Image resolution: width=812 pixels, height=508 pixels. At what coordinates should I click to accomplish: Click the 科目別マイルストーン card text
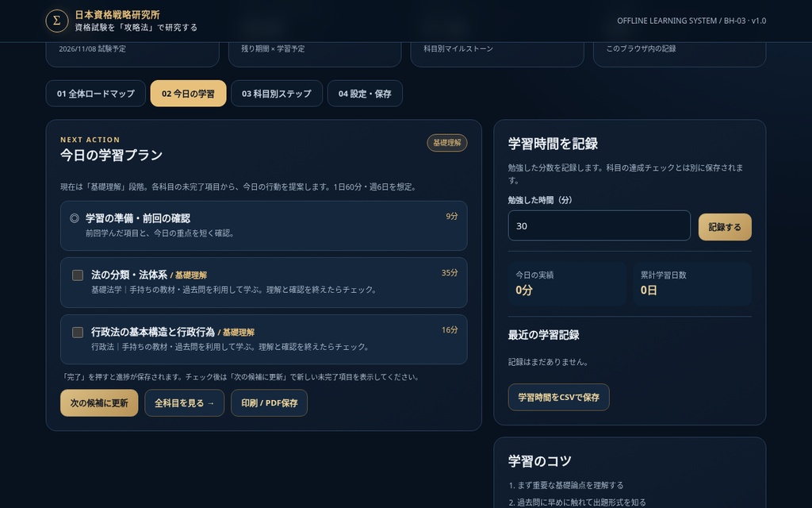(458, 48)
